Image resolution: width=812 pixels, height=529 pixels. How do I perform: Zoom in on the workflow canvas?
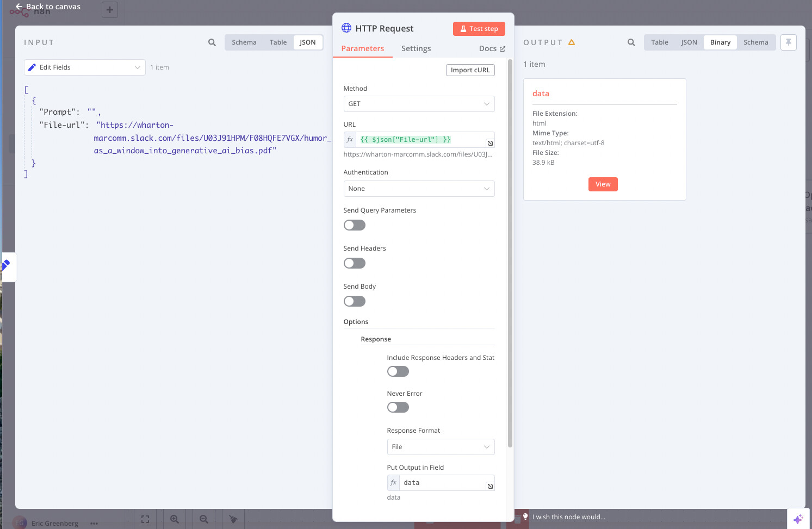[174, 519]
